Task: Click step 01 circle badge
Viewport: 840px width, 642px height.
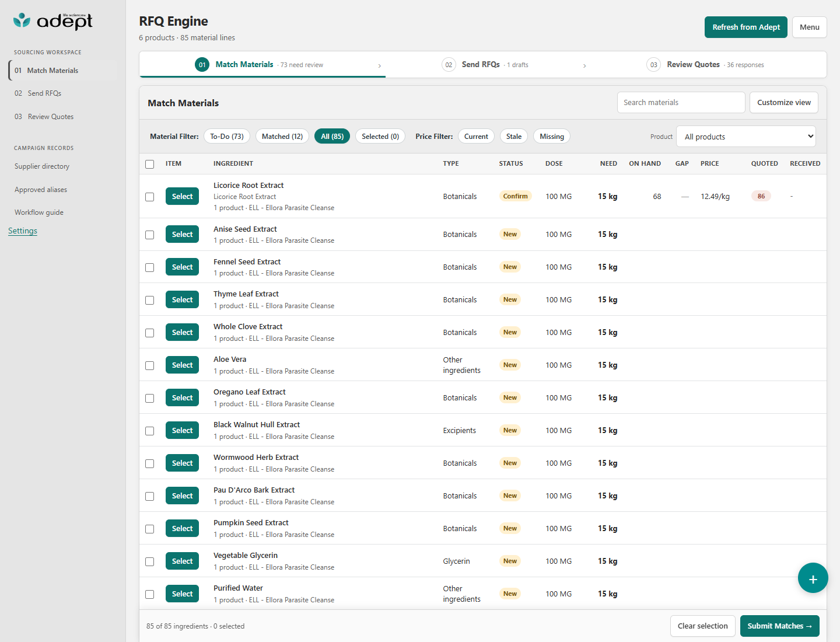Action: point(202,65)
